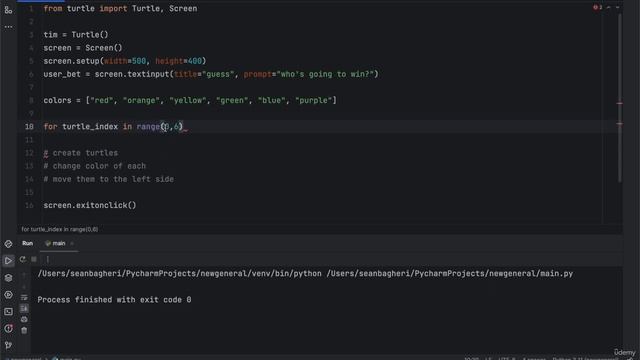Open the Services tool window icon
Screen dimensions: 640x360
pos(8,295)
